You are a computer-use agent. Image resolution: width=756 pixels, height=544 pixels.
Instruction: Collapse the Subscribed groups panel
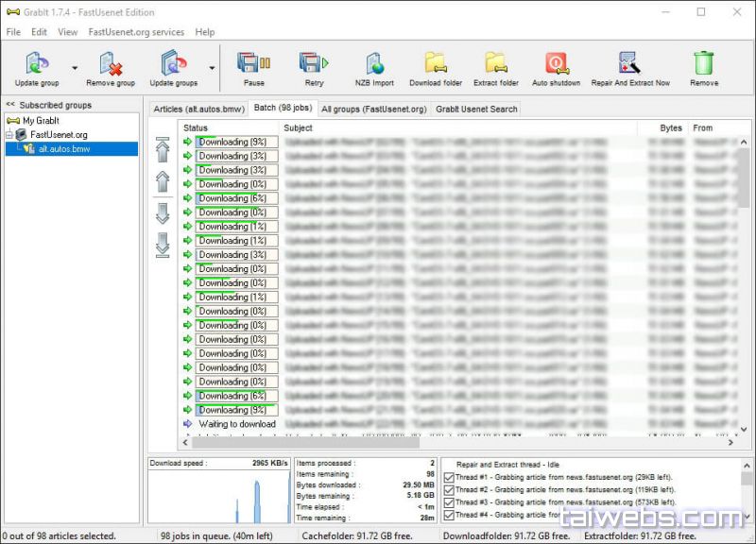[9, 105]
